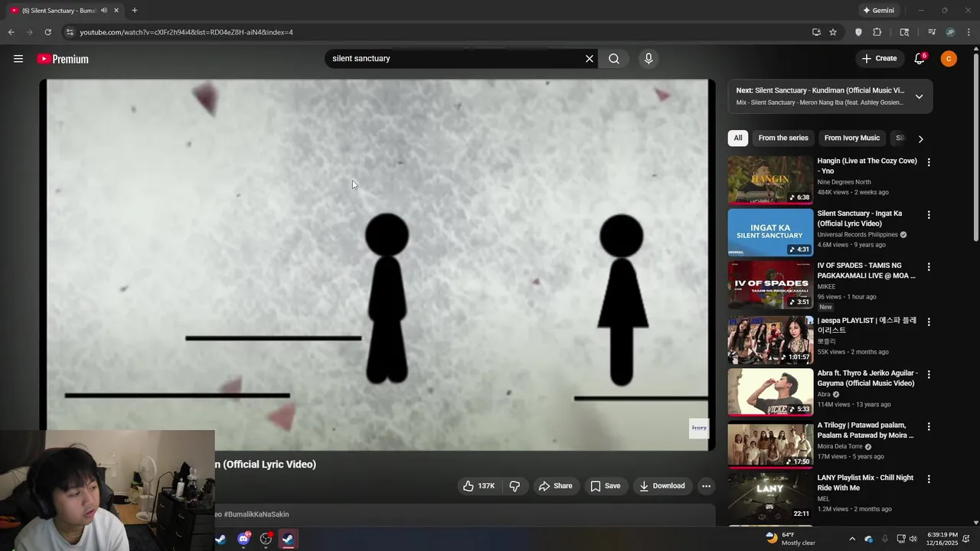Reload the page in the browser
Image resolution: width=980 pixels, height=551 pixels.
pos(47,32)
